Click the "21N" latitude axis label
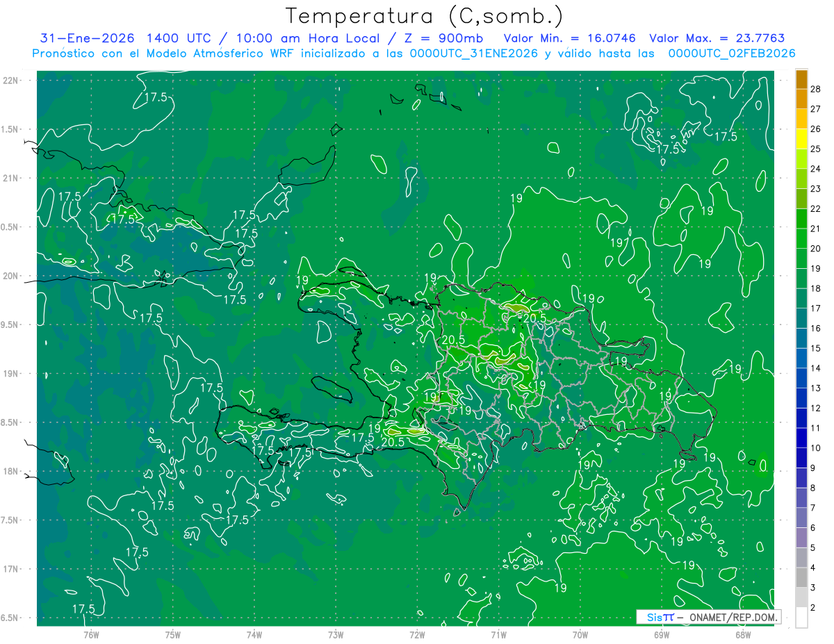Viewport: 834px width, 644px height. coord(11,178)
